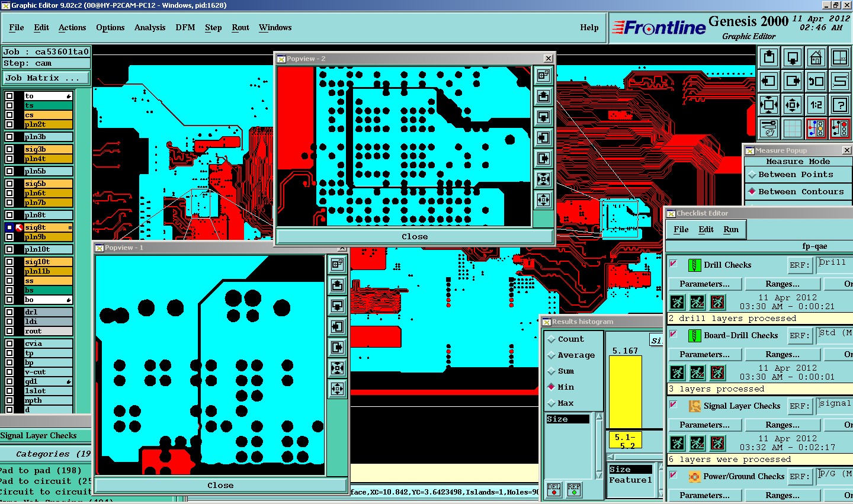Enable the Drill Checks checkbox
Image resolution: width=853 pixels, height=504 pixels.
674,264
